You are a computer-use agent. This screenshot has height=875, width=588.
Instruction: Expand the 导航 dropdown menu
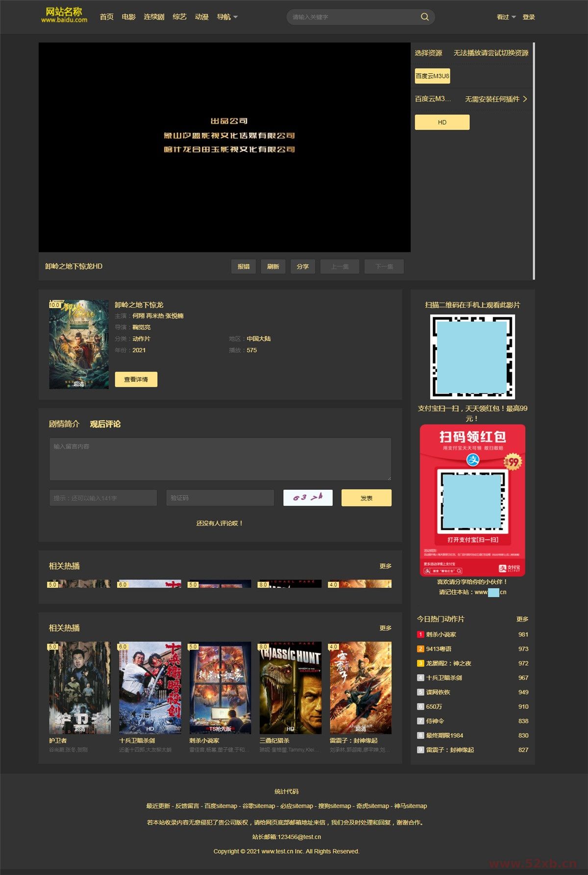click(x=227, y=17)
